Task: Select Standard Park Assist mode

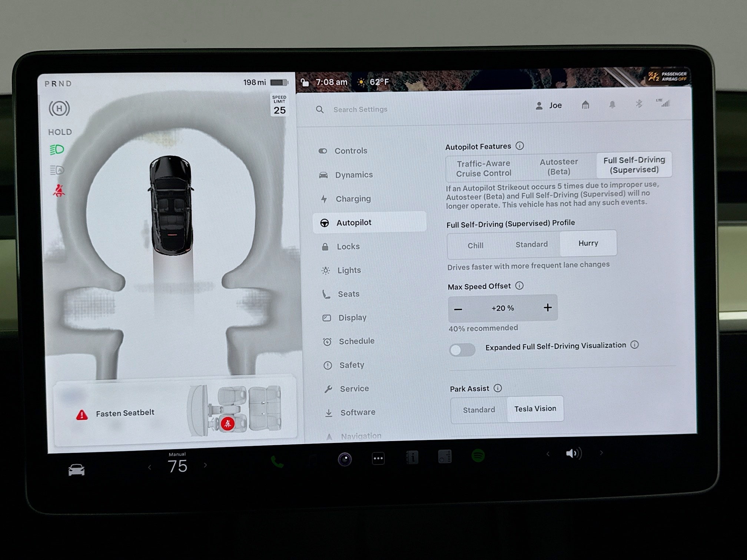Action: tap(479, 410)
